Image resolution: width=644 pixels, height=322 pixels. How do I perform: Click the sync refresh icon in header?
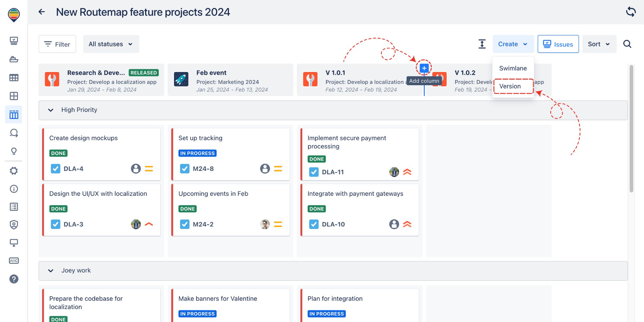631,12
